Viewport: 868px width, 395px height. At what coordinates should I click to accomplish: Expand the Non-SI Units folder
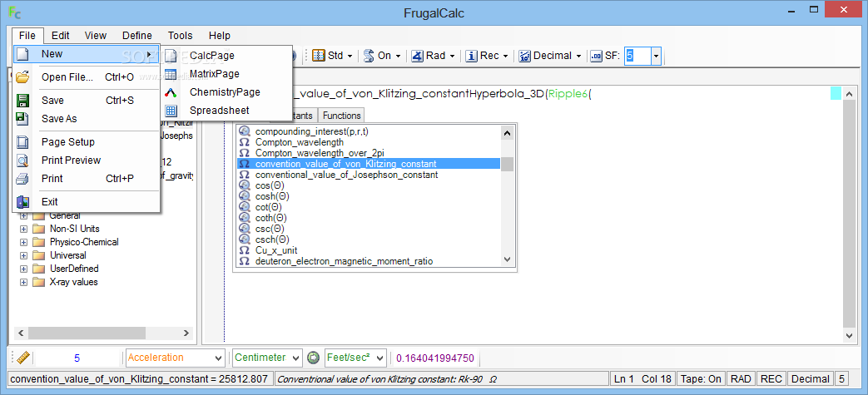click(24, 229)
